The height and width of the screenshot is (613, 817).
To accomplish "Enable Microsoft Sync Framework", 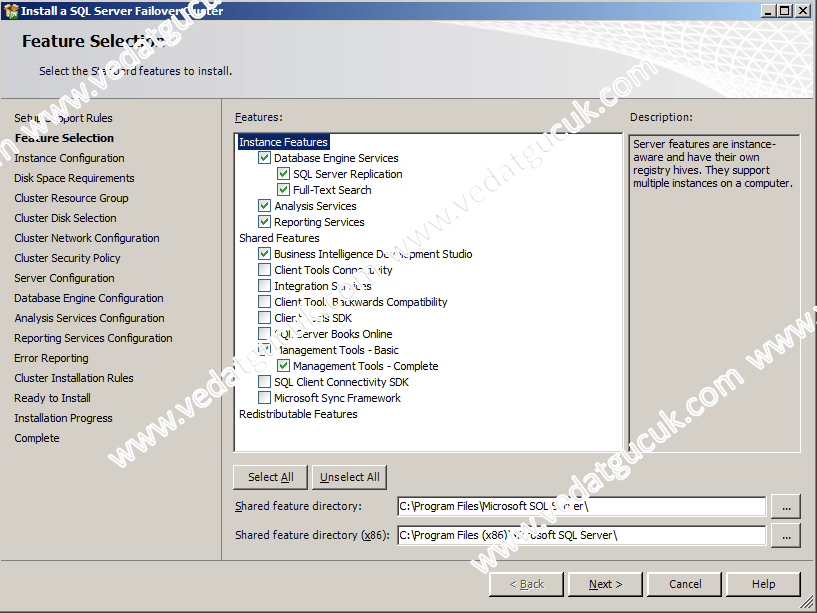I will (x=265, y=398).
